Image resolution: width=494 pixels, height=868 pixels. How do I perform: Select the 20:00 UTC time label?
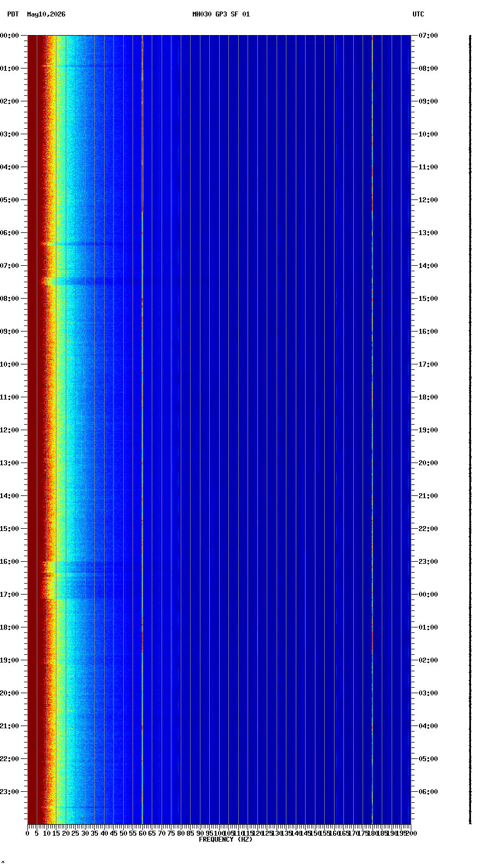pyautogui.click(x=428, y=463)
